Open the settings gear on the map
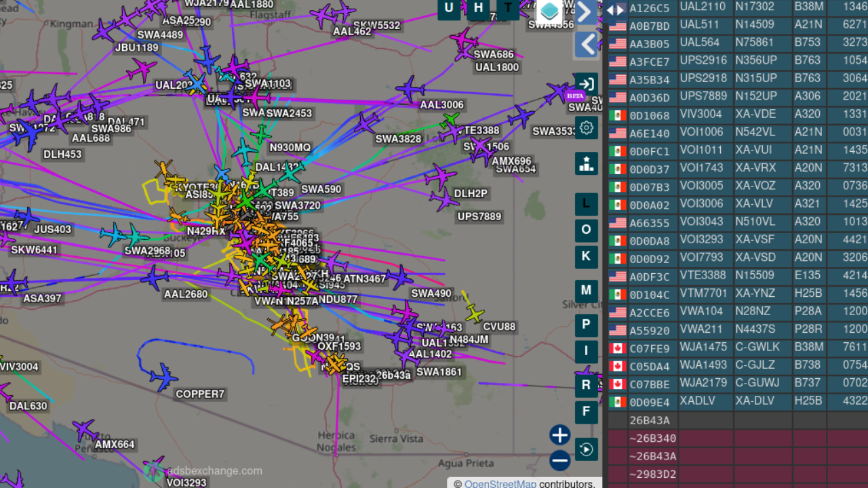The height and width of the screenshot is (488, 868). click(587, 127)
